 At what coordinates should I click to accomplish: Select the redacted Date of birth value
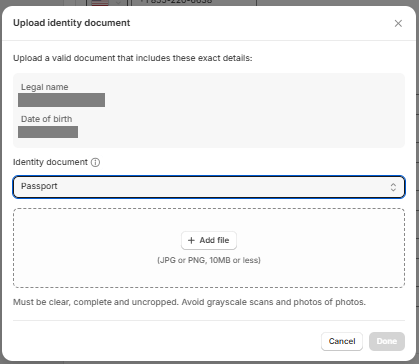pyautogui.click(x=48, y=132)
